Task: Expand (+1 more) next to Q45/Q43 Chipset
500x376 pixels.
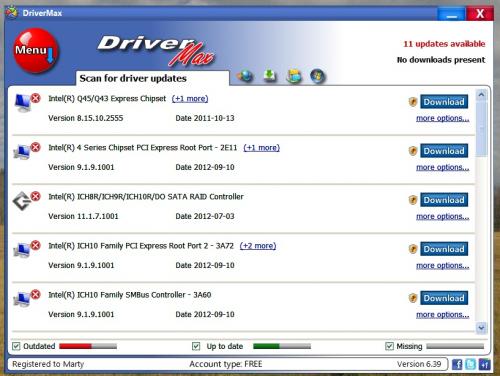Action: pyautogui.click(x=190, y=99)
